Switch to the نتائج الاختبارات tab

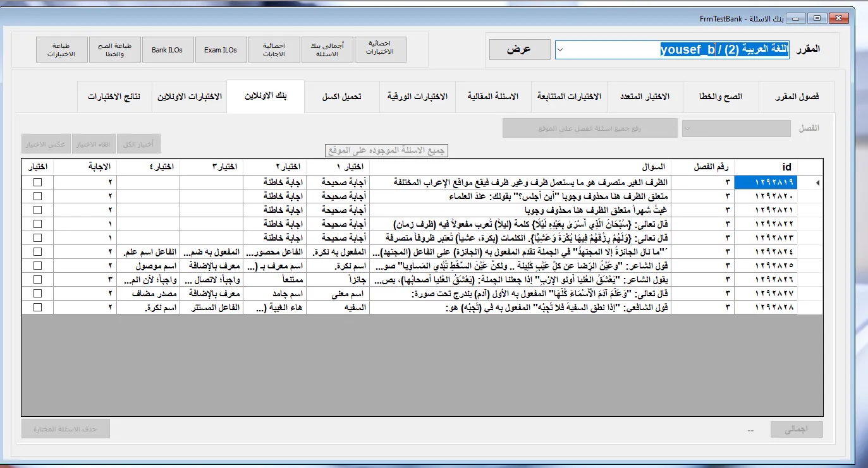coord(114,97)
